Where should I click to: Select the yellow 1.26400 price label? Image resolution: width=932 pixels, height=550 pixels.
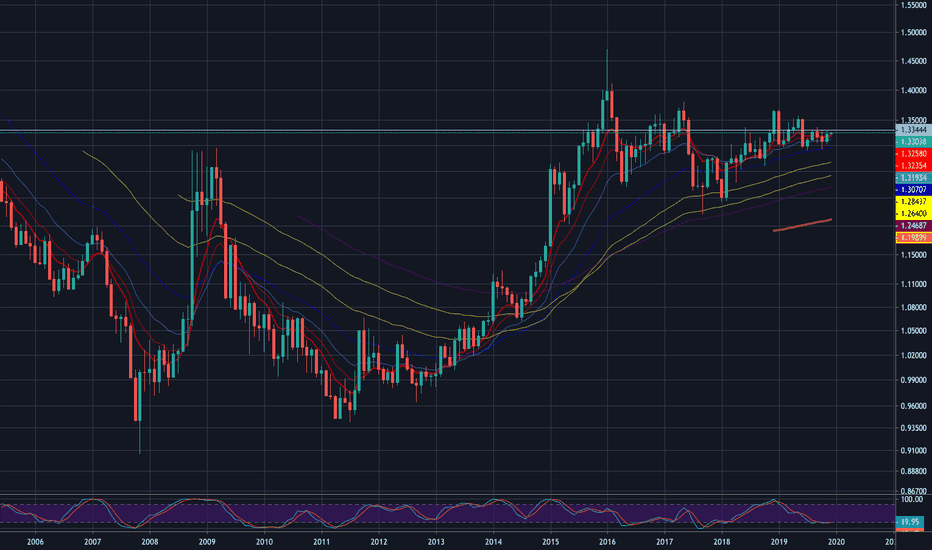click(912, 214)
